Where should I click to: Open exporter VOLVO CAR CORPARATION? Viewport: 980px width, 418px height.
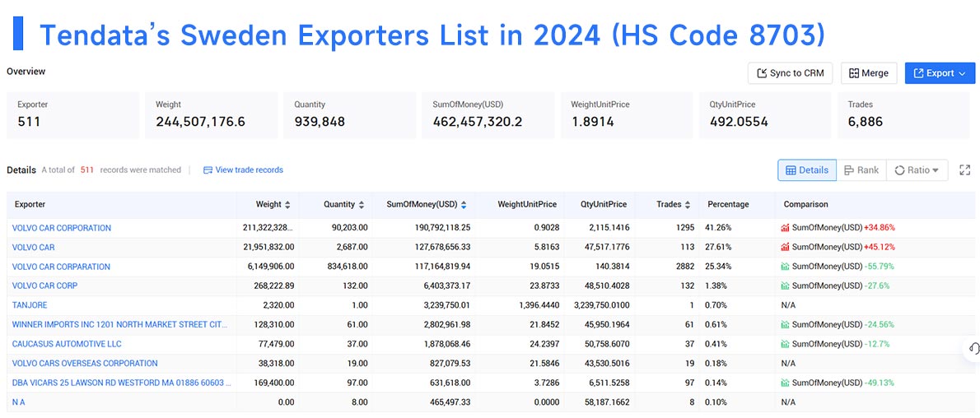coord(61,267)
